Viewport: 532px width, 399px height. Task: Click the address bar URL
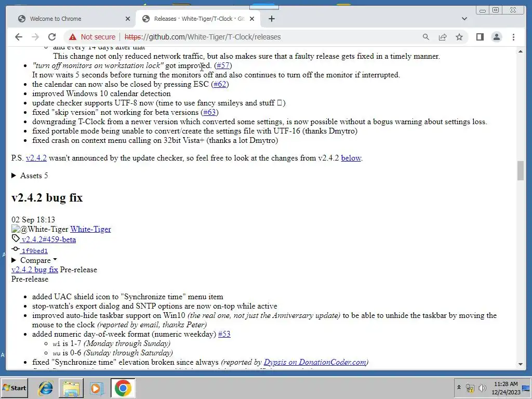coord(203,37)
